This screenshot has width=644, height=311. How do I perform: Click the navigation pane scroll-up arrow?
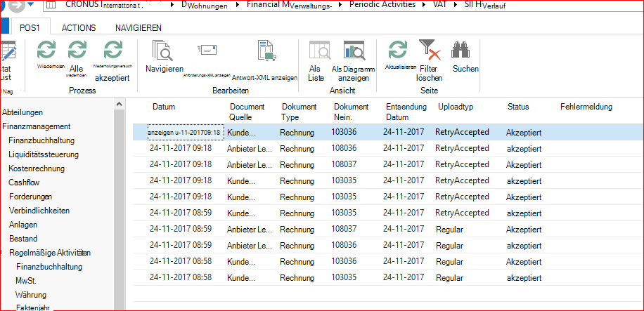point(119,105)
